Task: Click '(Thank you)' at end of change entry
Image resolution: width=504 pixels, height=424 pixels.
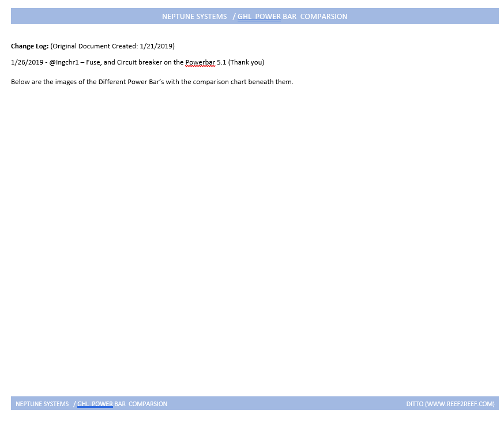Action: pos(246,62)
